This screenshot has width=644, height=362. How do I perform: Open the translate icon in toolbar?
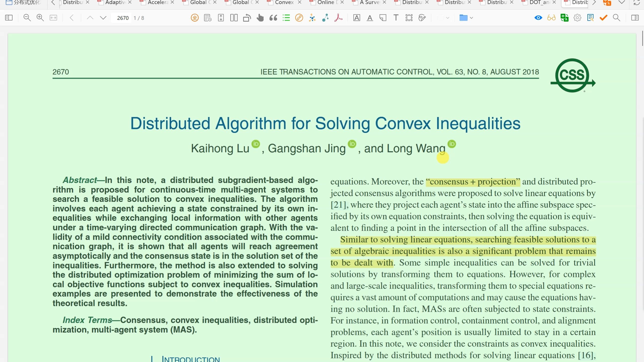tap(565, 18)
